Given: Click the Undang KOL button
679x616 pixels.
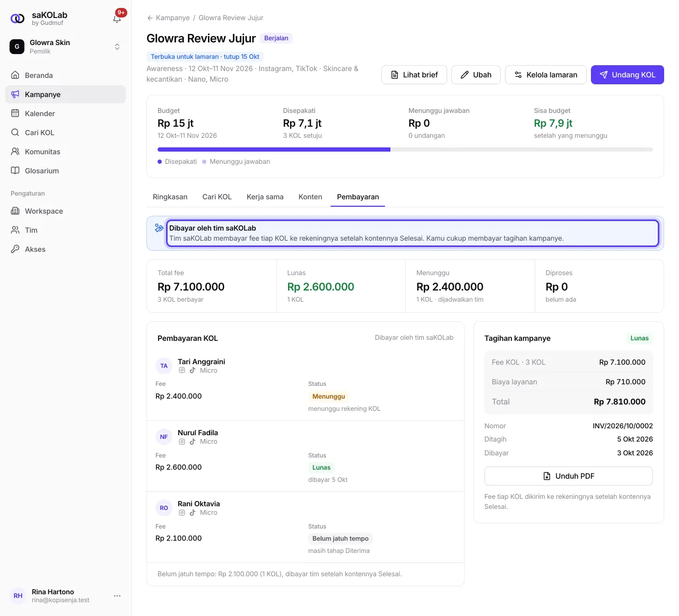Looking at the screenshot, I should 628,75.
